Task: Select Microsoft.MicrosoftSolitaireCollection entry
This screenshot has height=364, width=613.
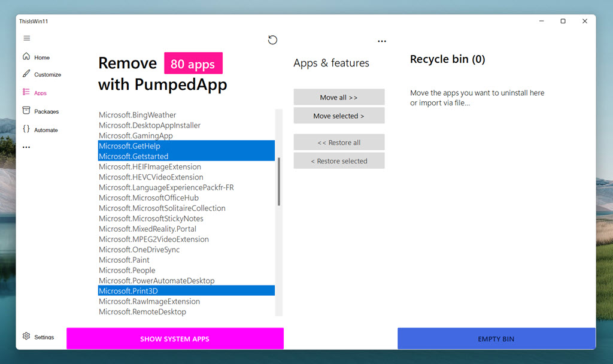Action: tap(186, 208)
